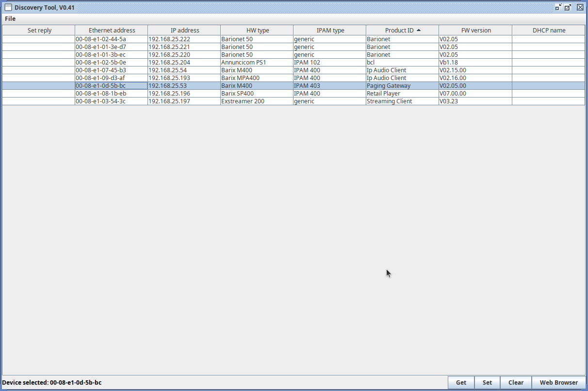
Task: Click the HW type column header
Action: pos(257,30)
